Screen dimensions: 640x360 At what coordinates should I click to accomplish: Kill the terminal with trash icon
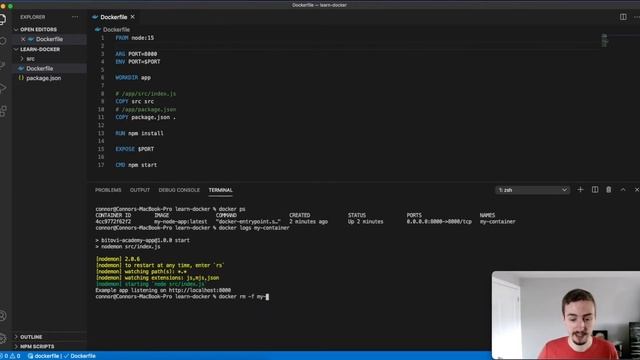pos(609,190)
